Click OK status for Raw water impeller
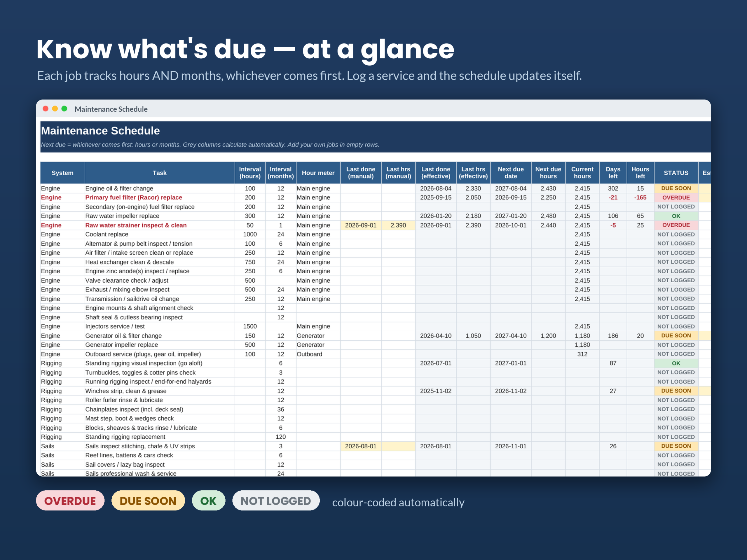 tap(676, 216)
